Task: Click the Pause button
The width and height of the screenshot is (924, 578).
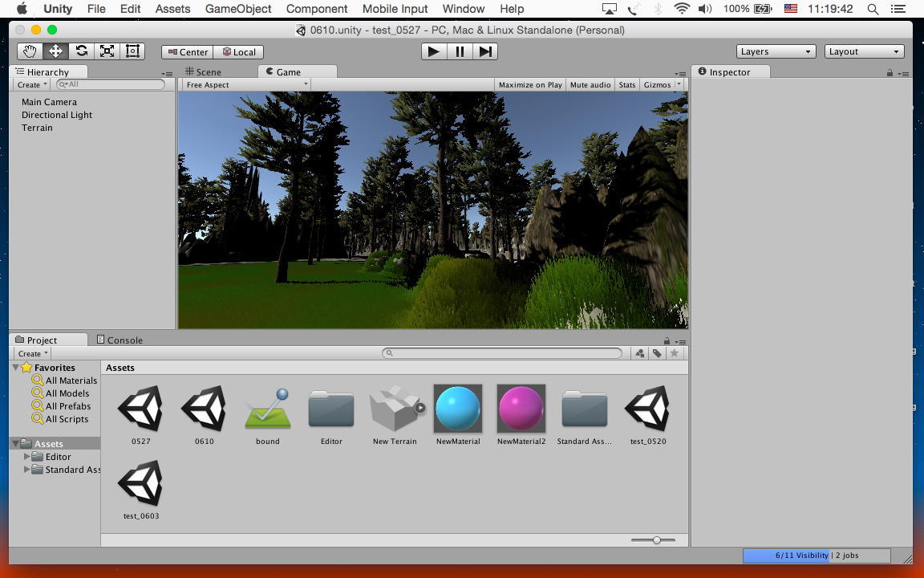Action: (x=460, y=51)
